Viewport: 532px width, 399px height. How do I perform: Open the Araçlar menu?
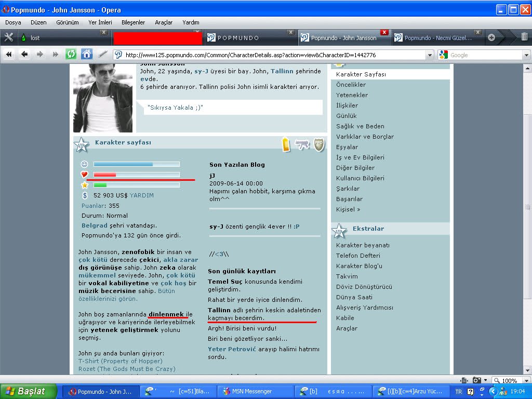pyautogui.click(x=164, y=22)
